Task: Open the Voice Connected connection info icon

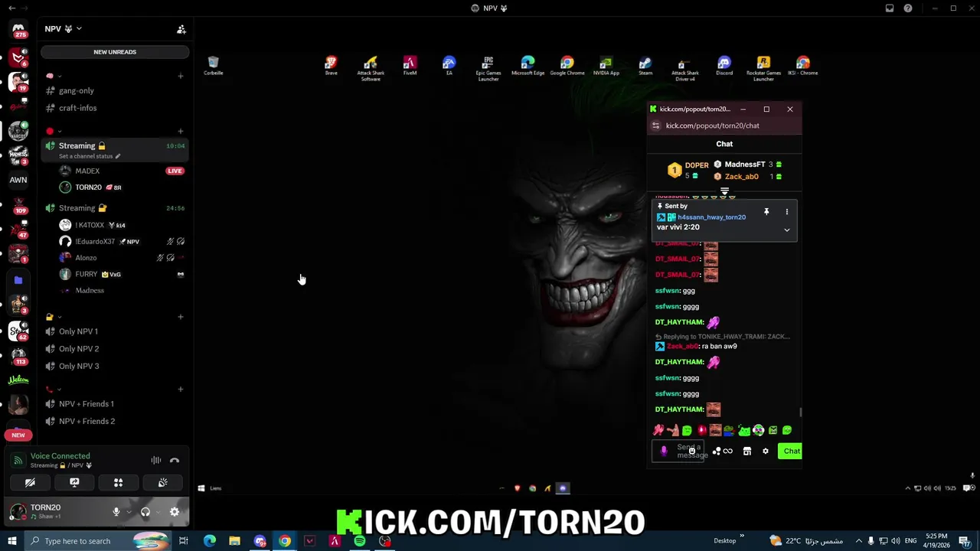Action: pyautogui.click(x=18, y=461)
